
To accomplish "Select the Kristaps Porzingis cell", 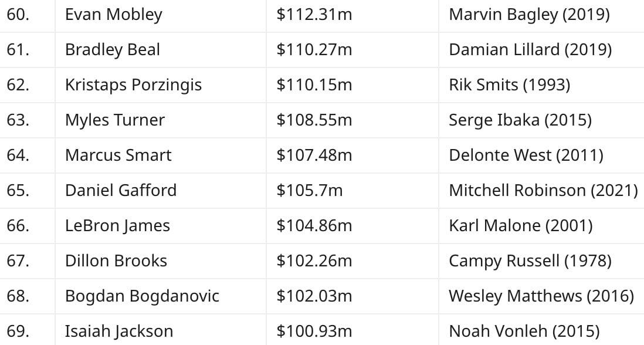I will (133, 85).
